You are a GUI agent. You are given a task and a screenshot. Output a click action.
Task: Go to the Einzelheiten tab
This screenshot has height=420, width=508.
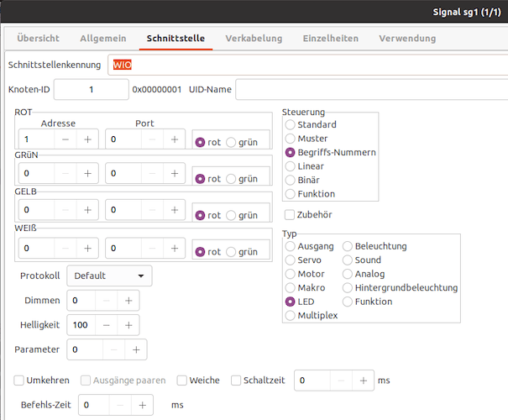(330, 39)
